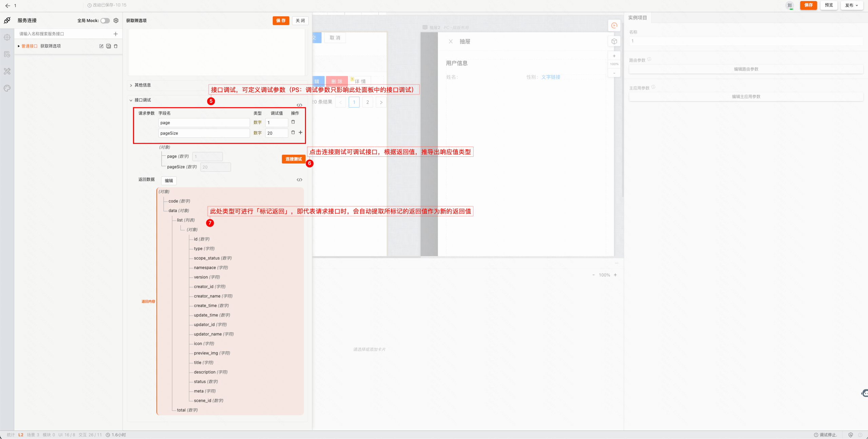Click the pageSize field name input

click(x=204, y=133)
